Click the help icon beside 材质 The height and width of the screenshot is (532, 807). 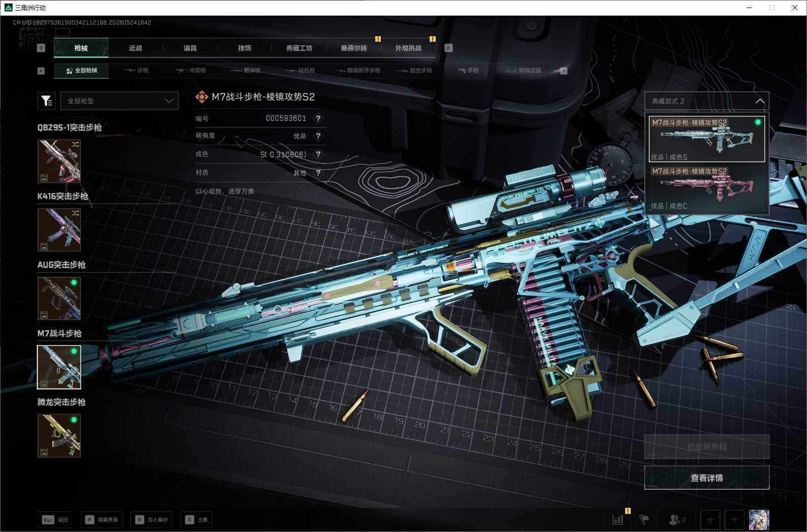318,173
